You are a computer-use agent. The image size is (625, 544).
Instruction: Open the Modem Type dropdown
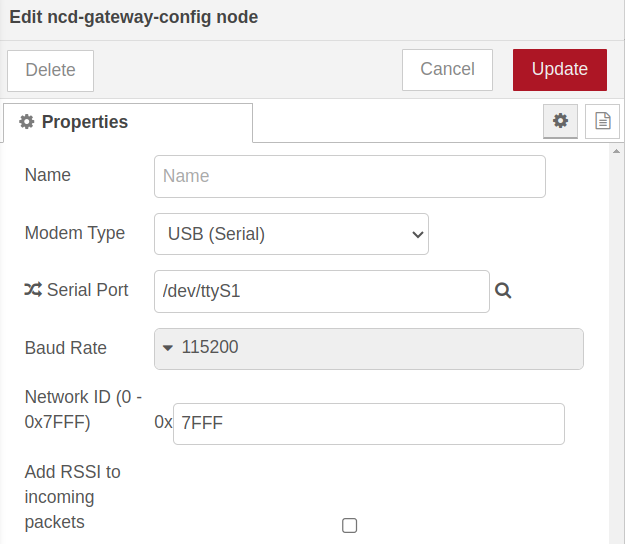point(291,234)
